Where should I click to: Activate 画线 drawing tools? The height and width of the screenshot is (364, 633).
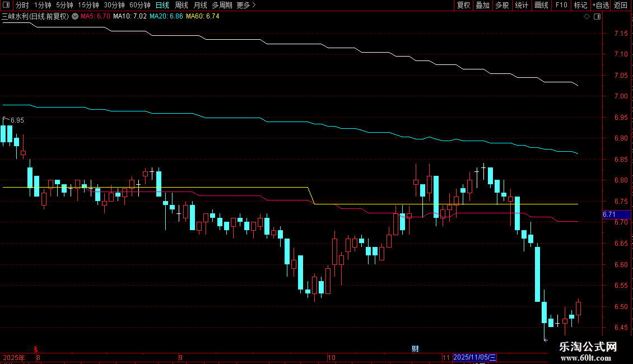pyautogui.click(x=541, y=5)
